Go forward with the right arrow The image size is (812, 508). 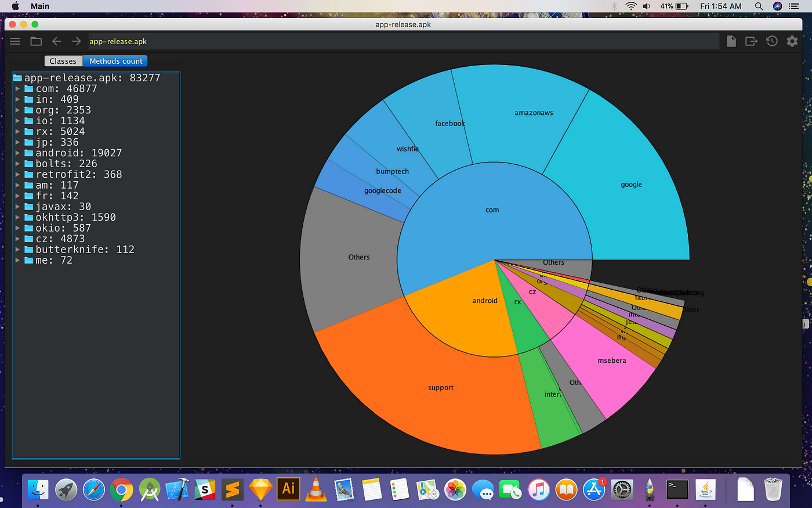[77, 41]
